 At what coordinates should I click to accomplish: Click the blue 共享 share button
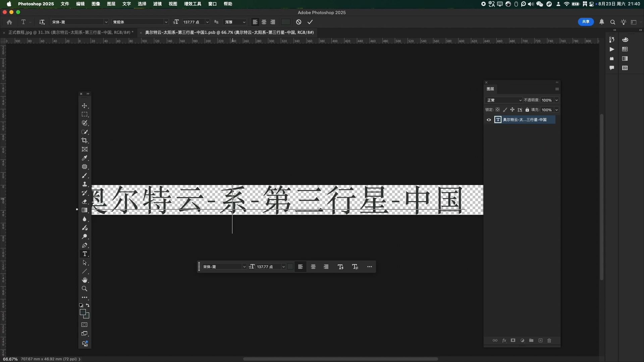586,22
